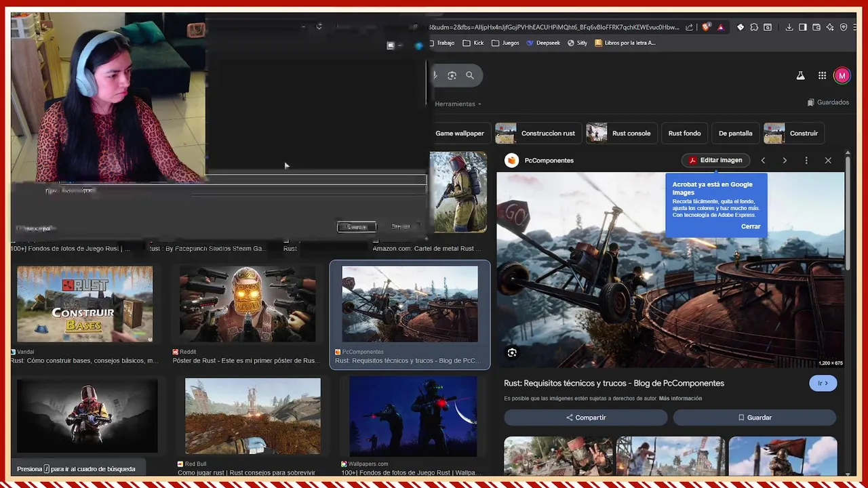Open the Brave Rewards triangle icon
This screenshot has width=868, height=488.
click(720, 27)
